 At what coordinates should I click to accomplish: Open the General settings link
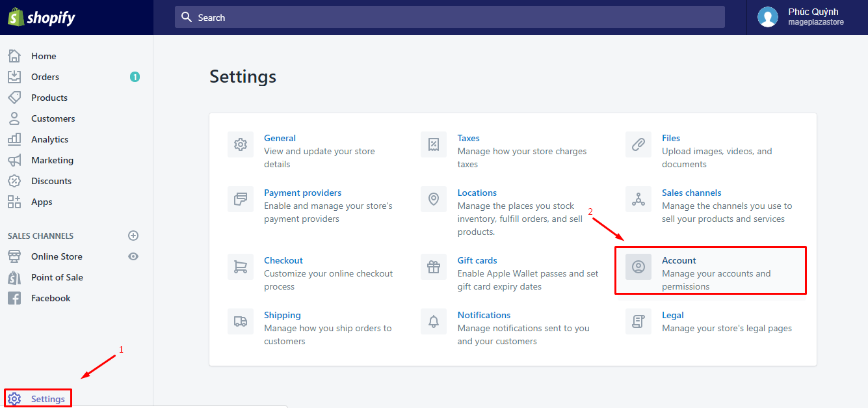pos(280,138)
